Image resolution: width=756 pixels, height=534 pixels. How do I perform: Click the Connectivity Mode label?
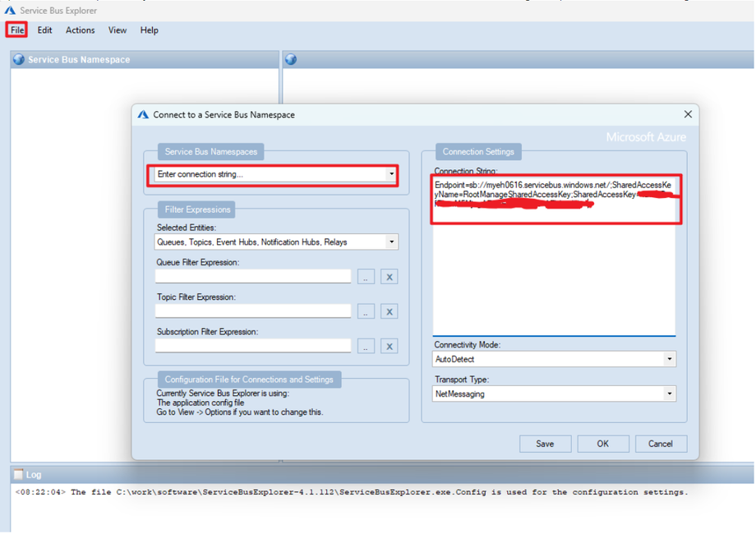pyautogui.click(x=468, y=344)
